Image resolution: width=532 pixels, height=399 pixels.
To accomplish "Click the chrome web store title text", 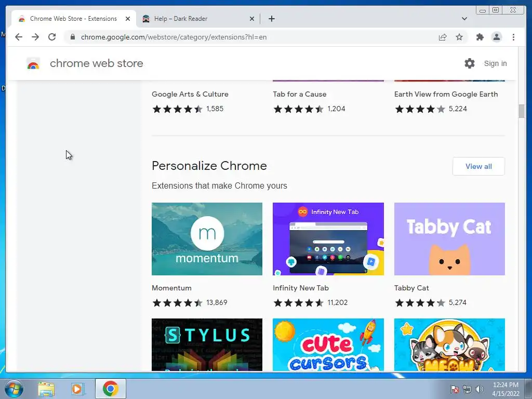I will 96,63.
